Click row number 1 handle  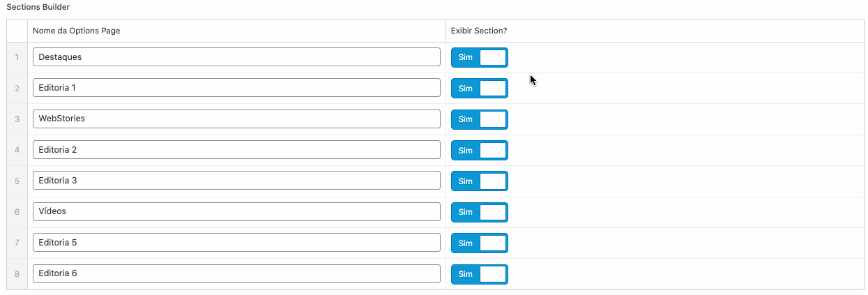coord(17,57)
